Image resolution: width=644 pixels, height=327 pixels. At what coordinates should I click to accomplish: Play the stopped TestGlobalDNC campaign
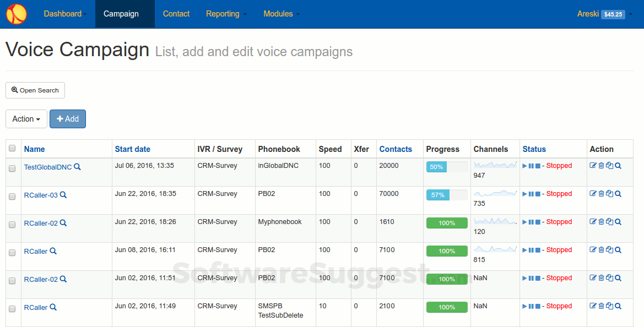pyautogui.click(x=524, y=165)
